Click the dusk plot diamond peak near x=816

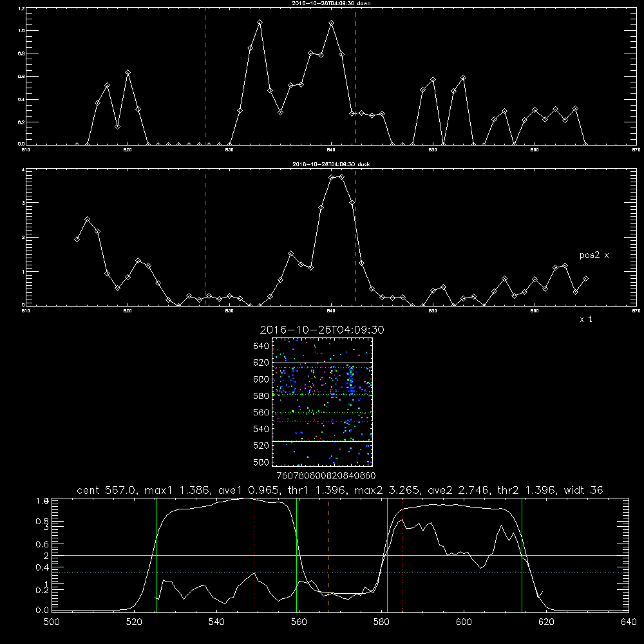pos(87,220)
